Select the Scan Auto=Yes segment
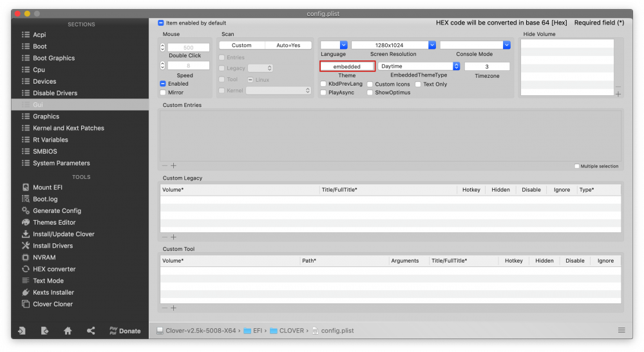644x352 pixels. point(289,45)
